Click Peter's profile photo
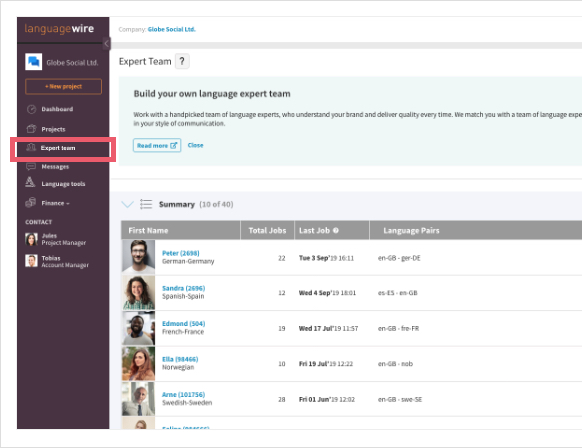Viewport: 582px width, 448px height. point(138,257)
